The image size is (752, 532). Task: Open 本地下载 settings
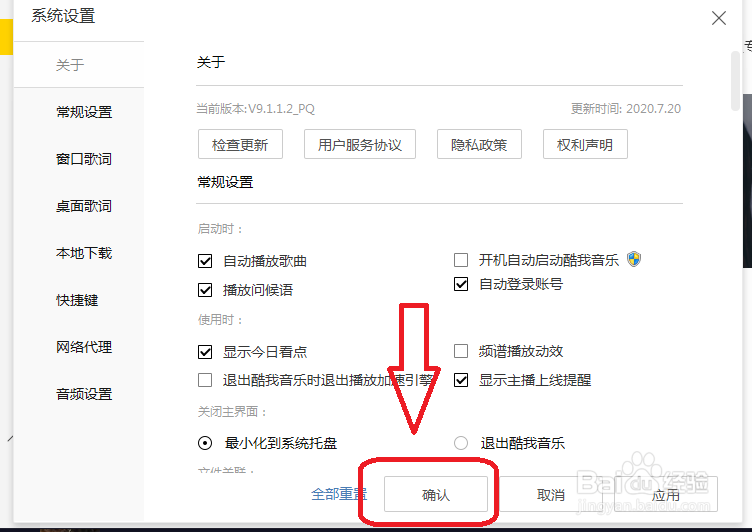(84, 253)
